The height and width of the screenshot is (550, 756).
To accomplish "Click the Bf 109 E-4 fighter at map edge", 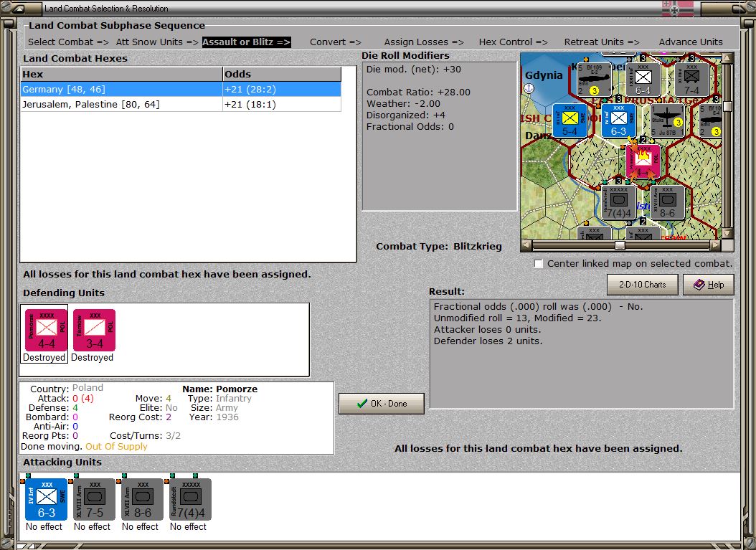I will [x=711, y=120].
